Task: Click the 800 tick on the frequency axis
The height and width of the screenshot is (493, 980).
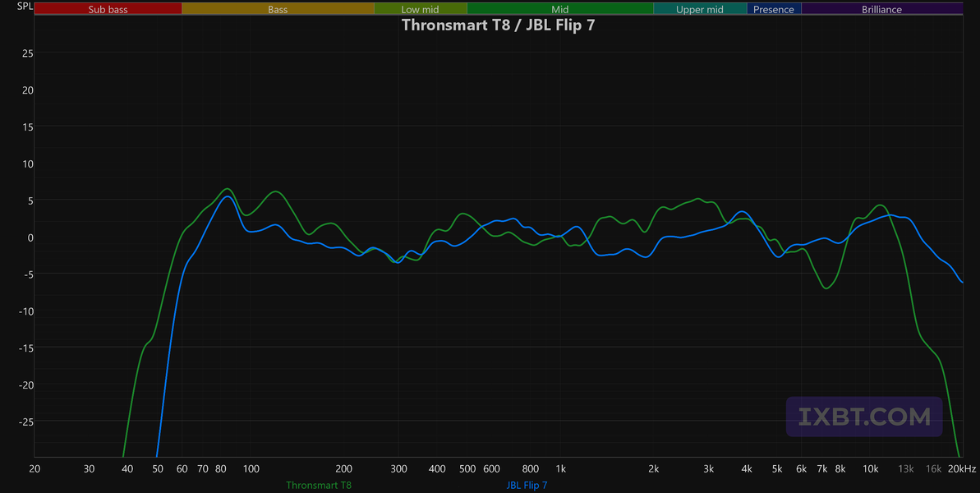Action: point(530,469)
